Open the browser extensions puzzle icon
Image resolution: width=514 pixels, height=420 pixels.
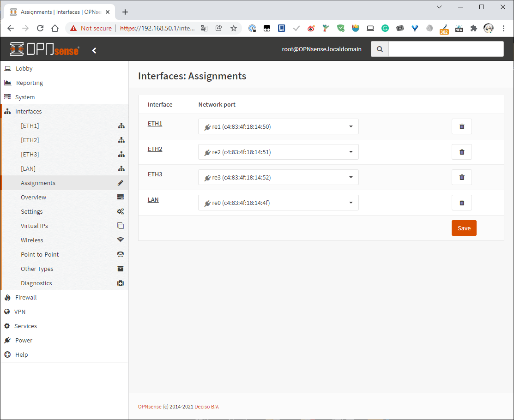(473, 28)
